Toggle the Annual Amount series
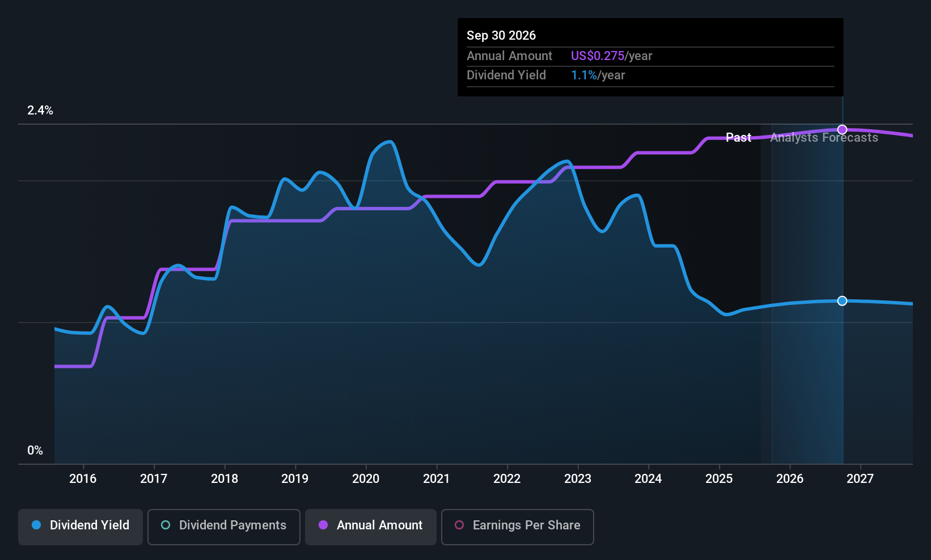The image size is (931, 560). 371,527
